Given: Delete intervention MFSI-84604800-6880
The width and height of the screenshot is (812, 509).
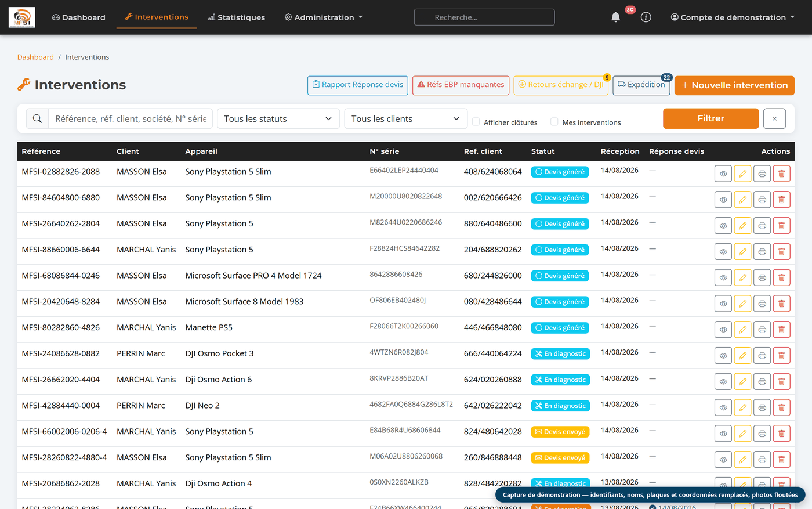Looking at the screenshot, I should [781, 200].
